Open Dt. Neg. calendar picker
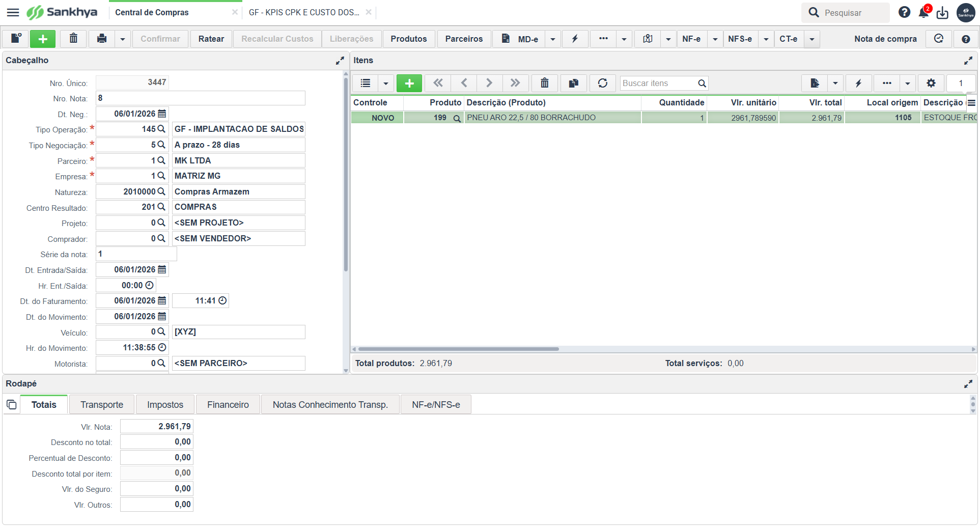Image resolution: width=980 pixels, height=527 pixels. (162, 114)
